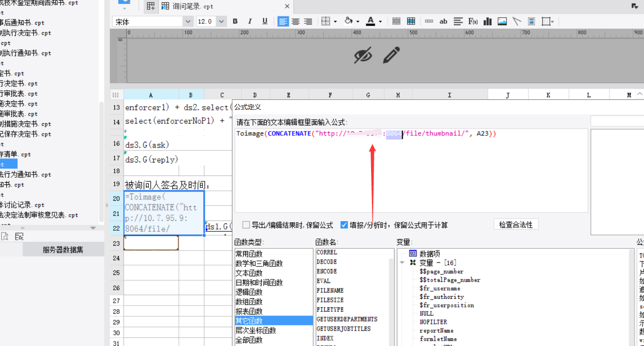The width and height of the screenshot is (644, 346).
Task: Toggle italic formatting
Action: coord(250,21)
